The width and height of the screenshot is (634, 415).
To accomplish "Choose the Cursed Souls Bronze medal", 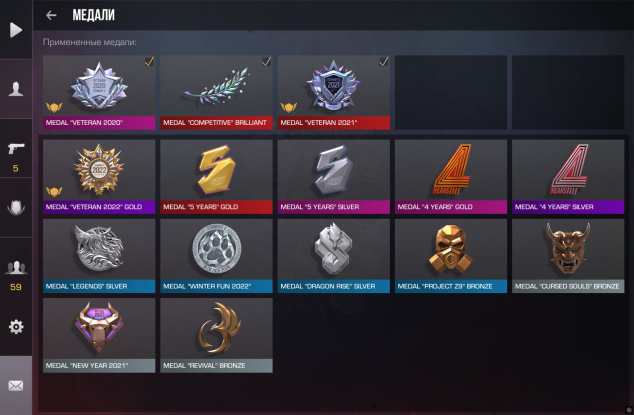I will coord(568,256).
